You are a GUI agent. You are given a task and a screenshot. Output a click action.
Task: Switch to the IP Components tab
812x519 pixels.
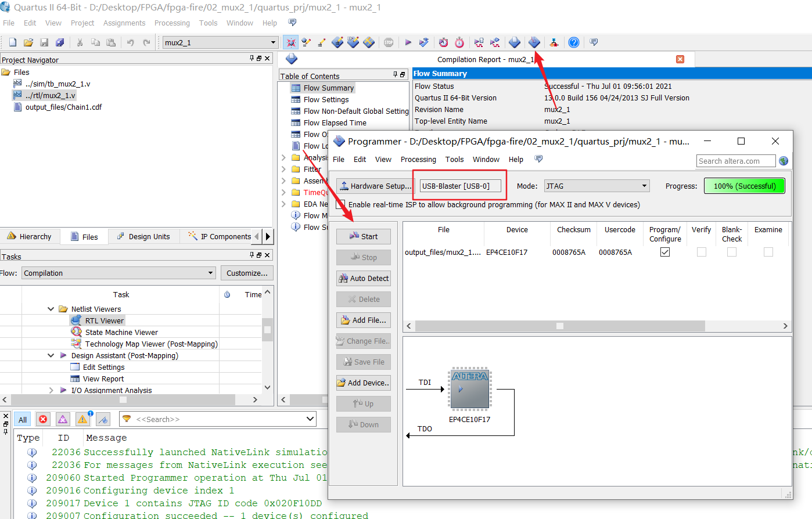click(x=220, y=236)
